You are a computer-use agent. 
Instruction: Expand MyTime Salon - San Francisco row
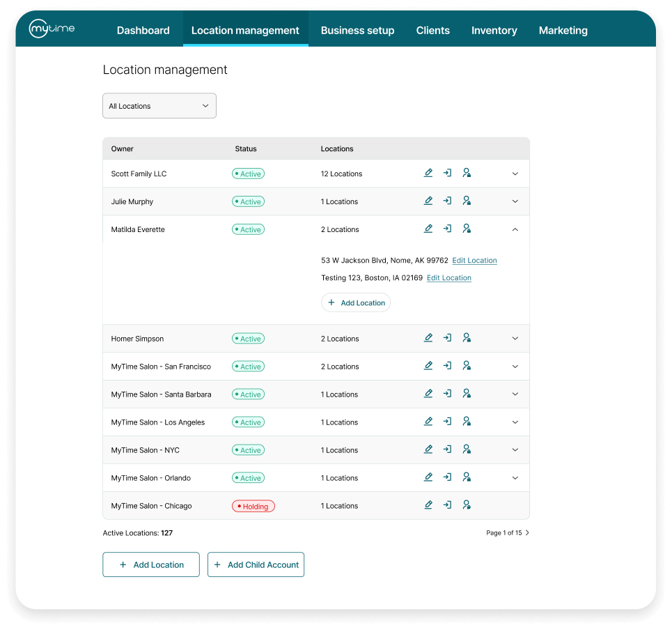pyautogui.click(x=515, y=367)
